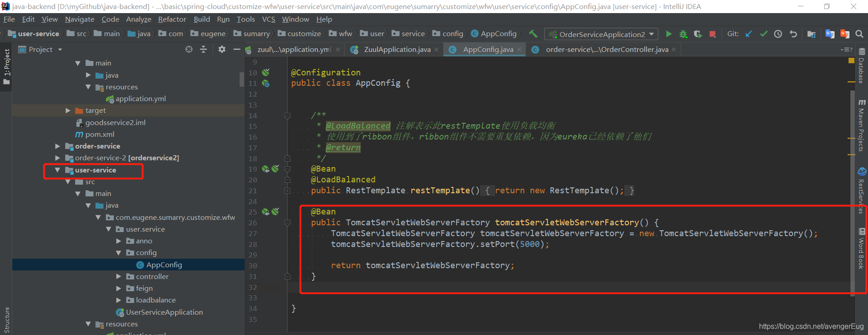
Task: Close the AppConfig.java tab
Action: pyautogui.click(x=519, y=49)
